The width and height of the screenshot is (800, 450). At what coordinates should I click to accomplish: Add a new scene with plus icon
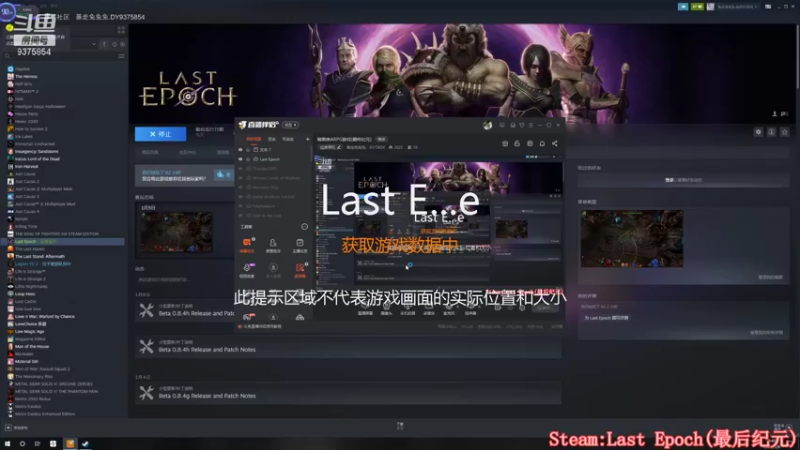tap(307, 139)
